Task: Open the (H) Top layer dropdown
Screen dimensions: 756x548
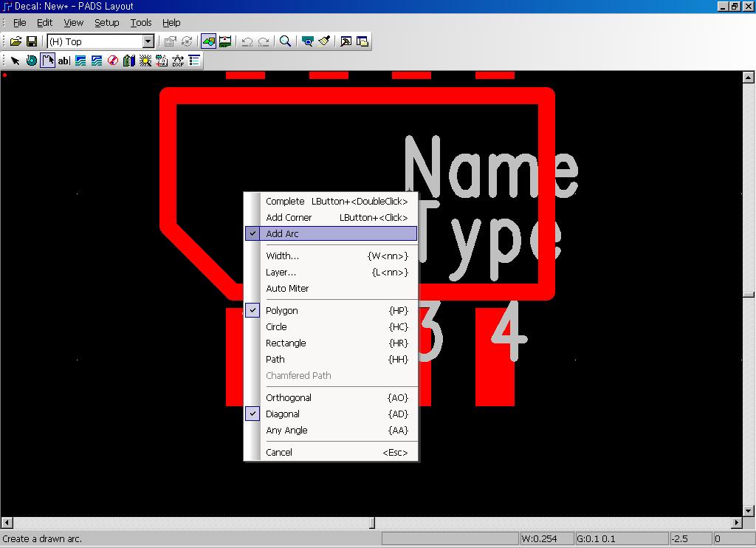Action: click(x=148, y=41)
